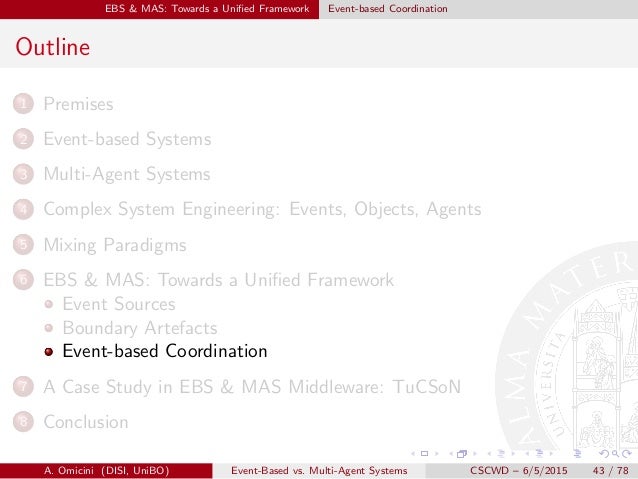Go to next frame arrow
The image size is (638, 479).
[474, 453]
